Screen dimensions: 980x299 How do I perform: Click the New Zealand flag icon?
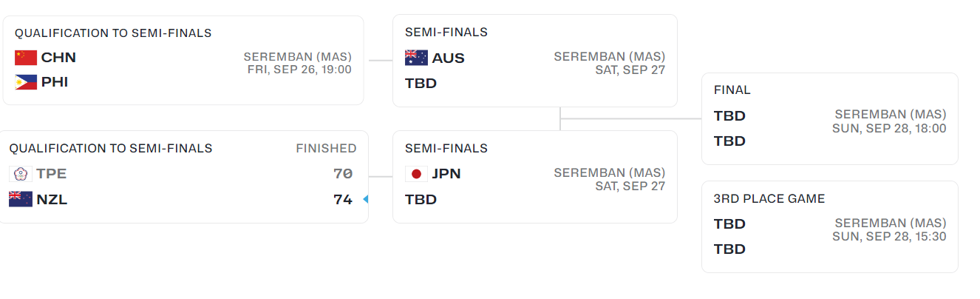(x=21, y=199)
